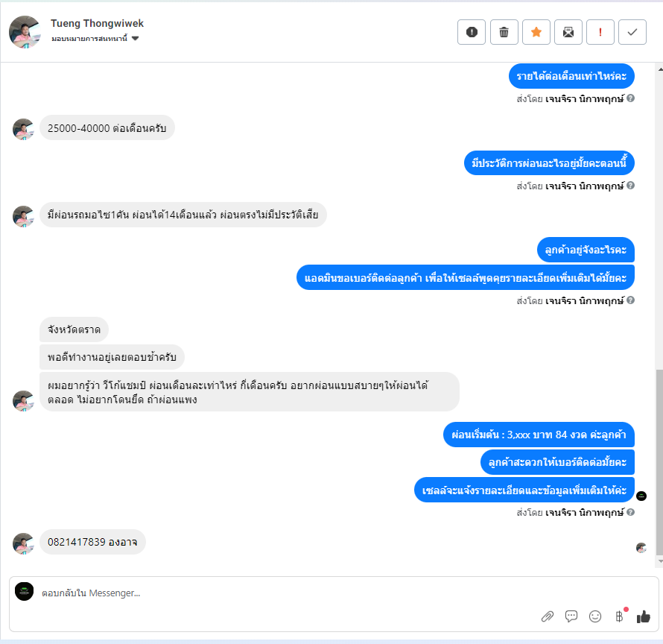Attach a file with the paperclip icon
This screenshot has width=663, height=644.
coord(547,616)
